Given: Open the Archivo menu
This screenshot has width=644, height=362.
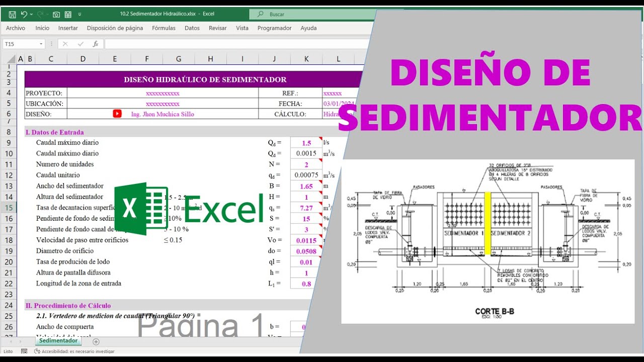Looking at the screenshot, I should coord(16,28).
